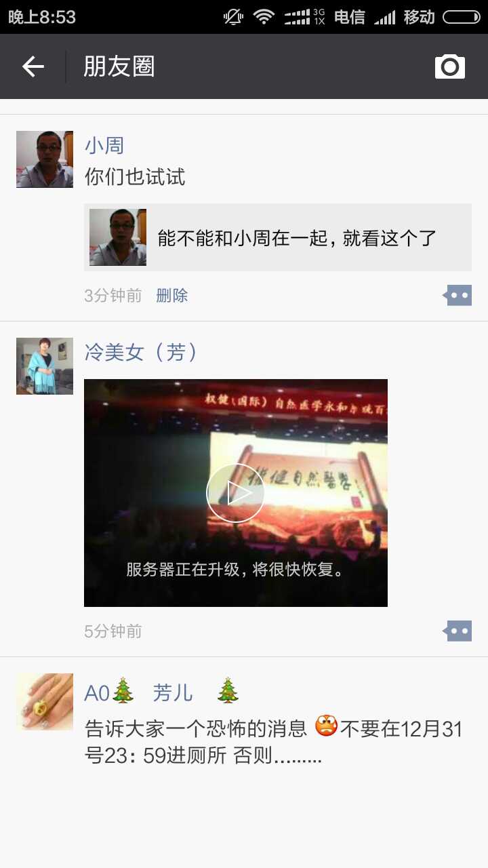The image size is (488, 868).
Task: Tap the post text 你们也试试
Action: coord(135,177)
